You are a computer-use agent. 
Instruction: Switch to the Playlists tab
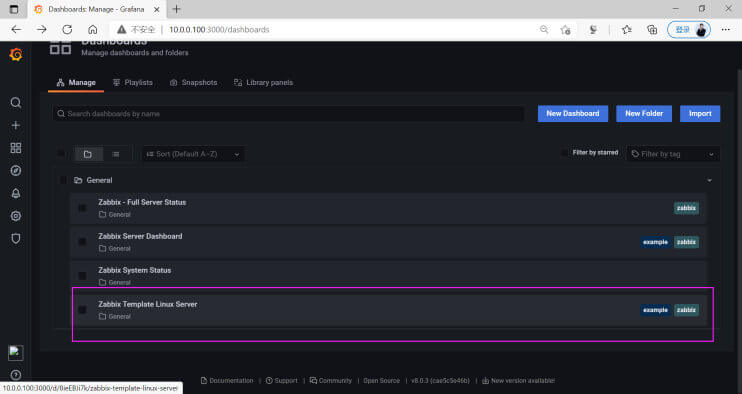click(x=132, y=83)
